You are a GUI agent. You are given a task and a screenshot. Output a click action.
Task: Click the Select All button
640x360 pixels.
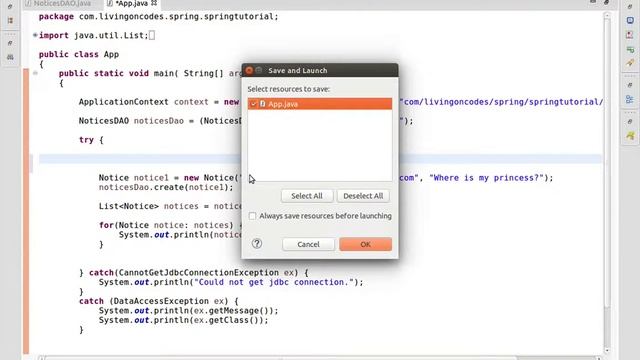(307, 196)
